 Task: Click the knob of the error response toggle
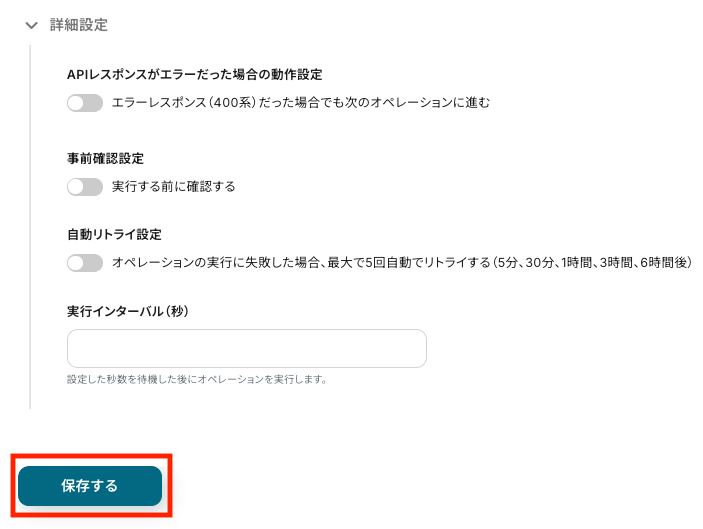[76, 102]
